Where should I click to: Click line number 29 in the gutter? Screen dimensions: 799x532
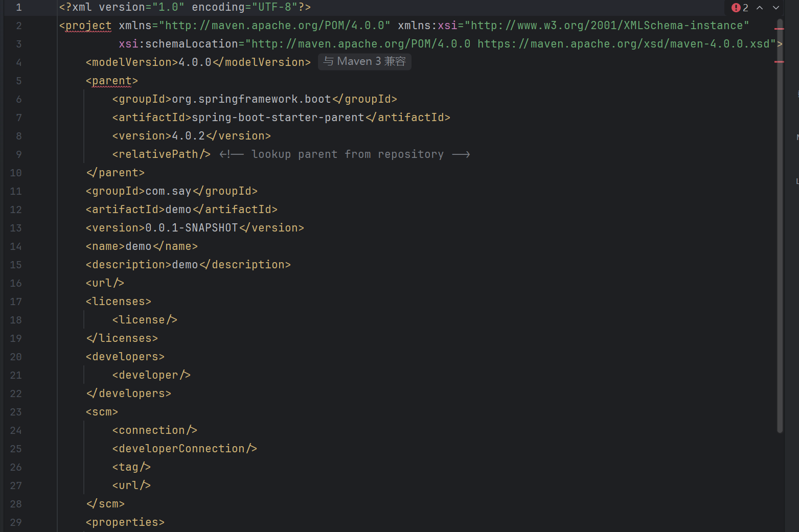[16, 522]
